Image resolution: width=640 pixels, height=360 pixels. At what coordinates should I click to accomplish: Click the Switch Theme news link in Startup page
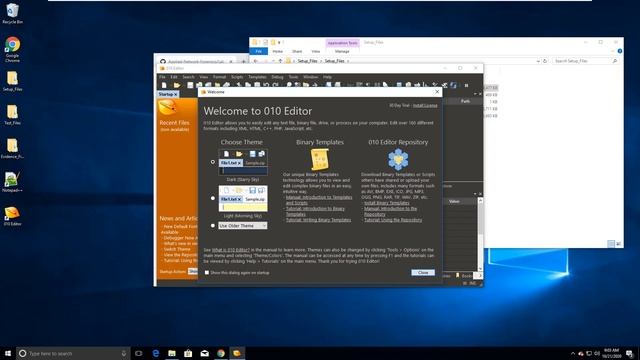177,249
